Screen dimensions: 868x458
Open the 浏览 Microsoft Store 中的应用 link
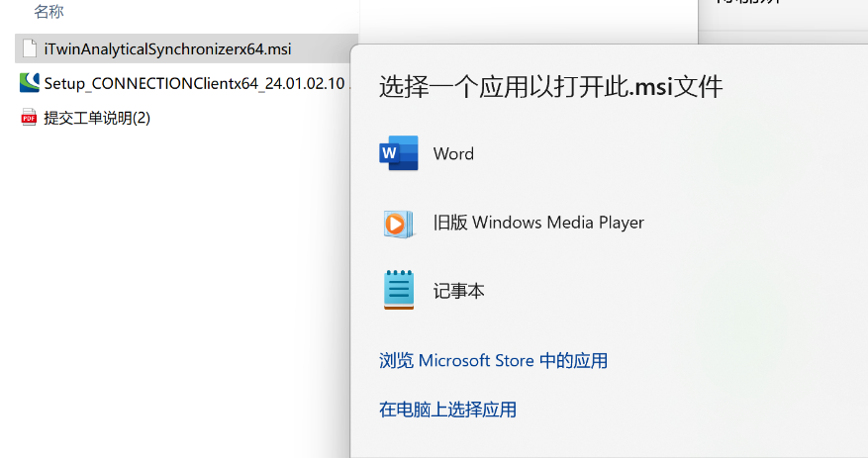[493, 361]
